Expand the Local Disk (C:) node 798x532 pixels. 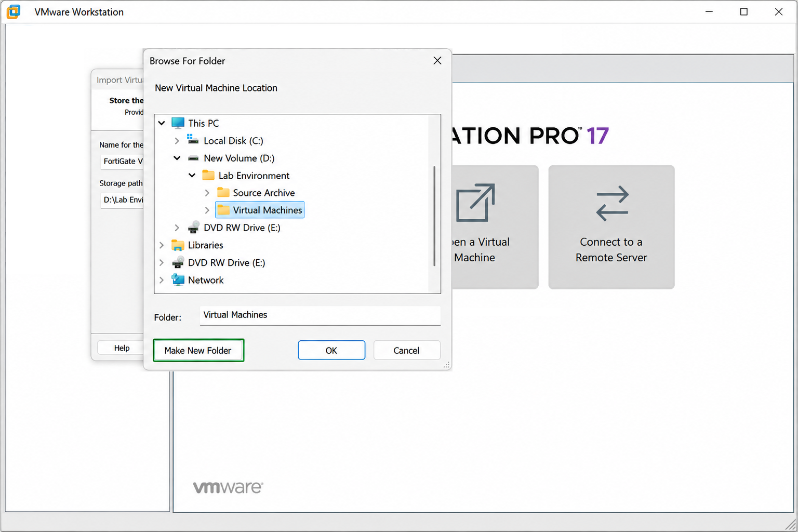pos(177,141)
